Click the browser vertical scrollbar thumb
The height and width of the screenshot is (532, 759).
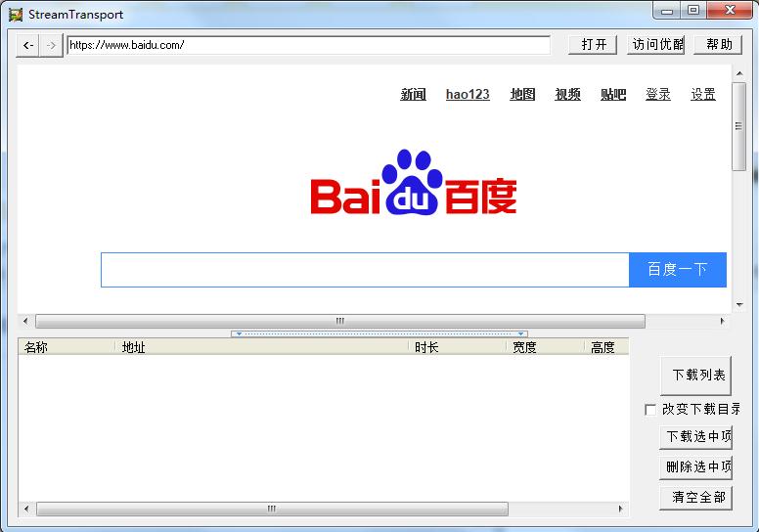(x=739, y=126)
